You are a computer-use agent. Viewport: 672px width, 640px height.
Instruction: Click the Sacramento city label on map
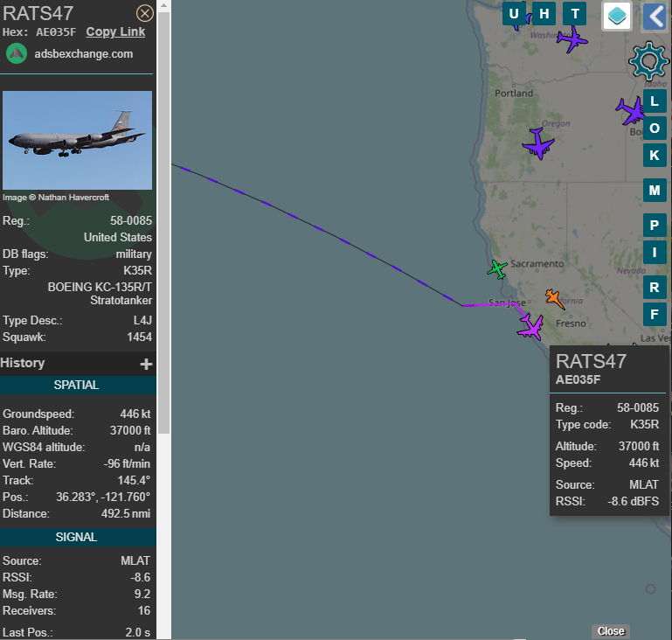tap(537, 264)
